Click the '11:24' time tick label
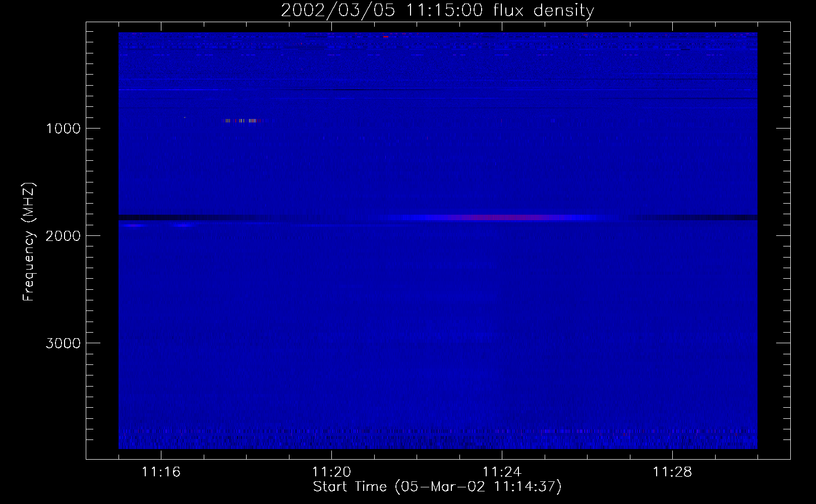This screenshot has height=504, width=816. (x=502, y=472)
